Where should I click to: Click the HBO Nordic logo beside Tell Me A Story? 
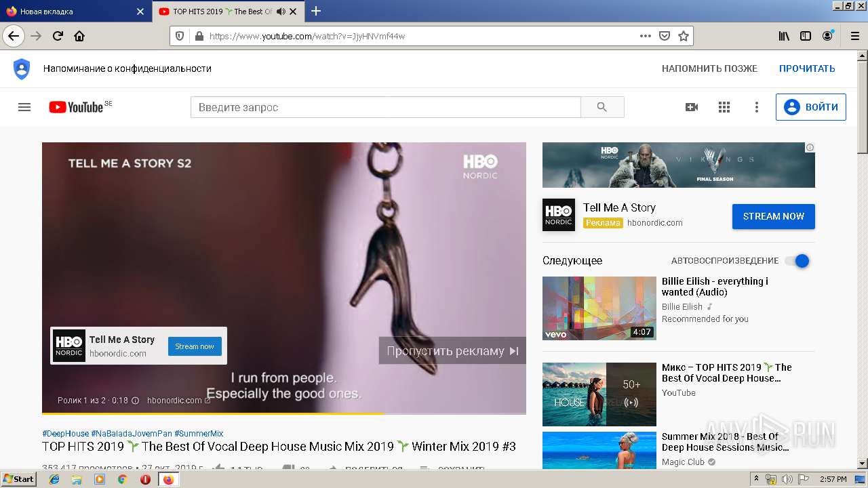coord(559,215)
